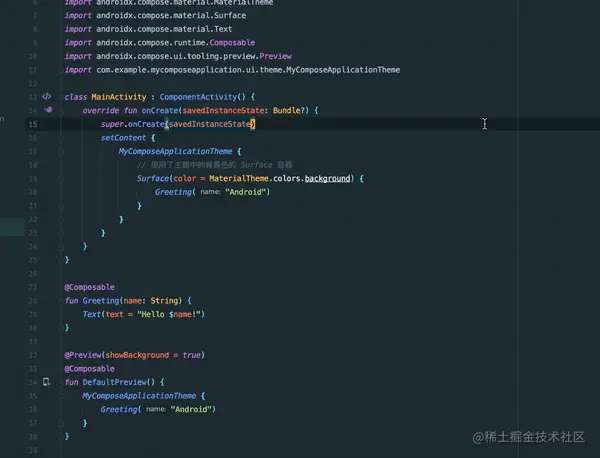This screenshot has height=458, width=600.
Task: Place cursor on 'MainActivity' class name
Action: 119,97
